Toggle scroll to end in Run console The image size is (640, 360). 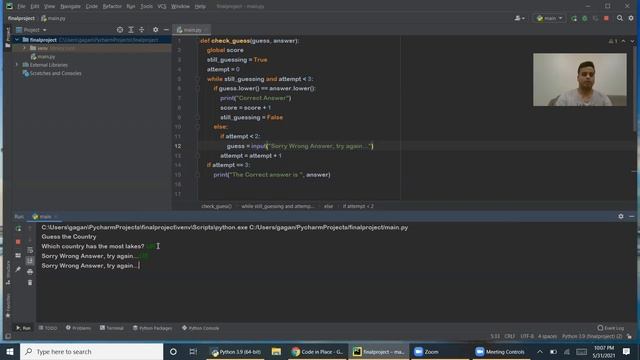click(x=30, y=260)
